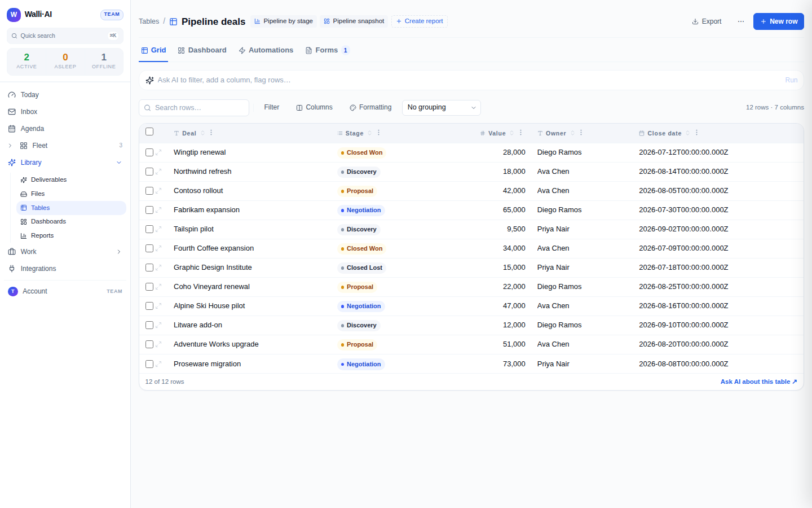The image size is (812, 508).
Task: Focus the Search rows field
Action: pos(194,108)
